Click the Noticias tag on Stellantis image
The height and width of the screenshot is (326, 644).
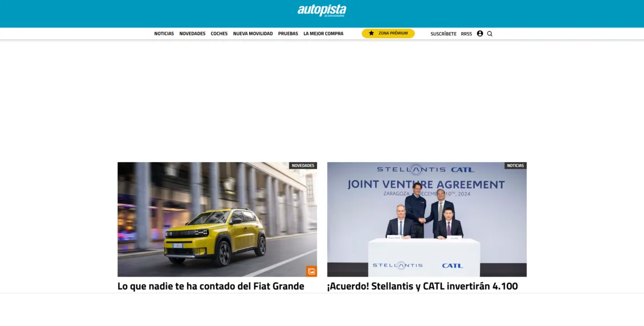click(x=515, y=165)
